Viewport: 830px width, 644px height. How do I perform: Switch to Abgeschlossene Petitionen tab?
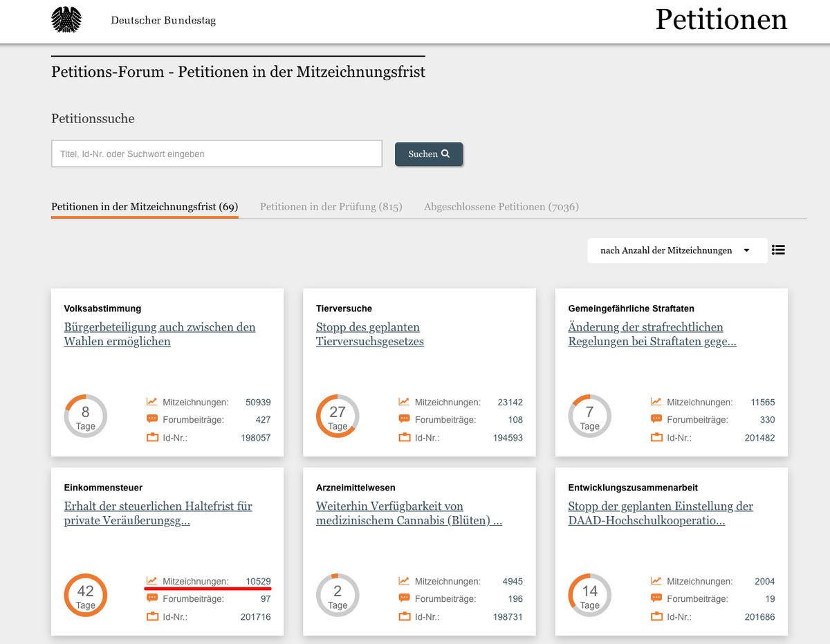(x=501, y=207)
